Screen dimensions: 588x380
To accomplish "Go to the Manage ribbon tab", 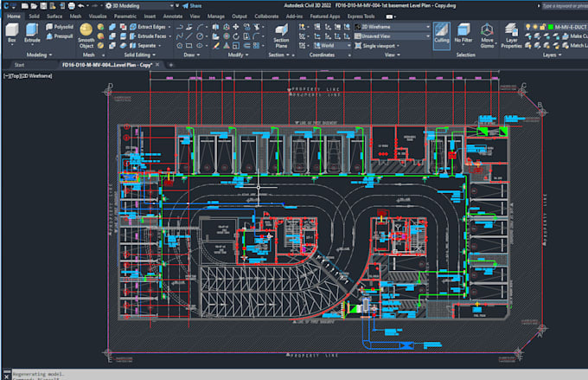I will [x=216, y=16].
